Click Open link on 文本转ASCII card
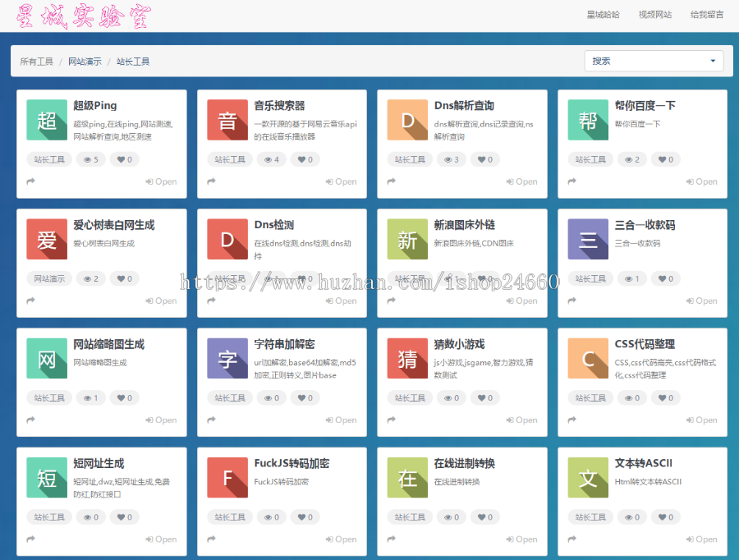 (x=701, y=539)
